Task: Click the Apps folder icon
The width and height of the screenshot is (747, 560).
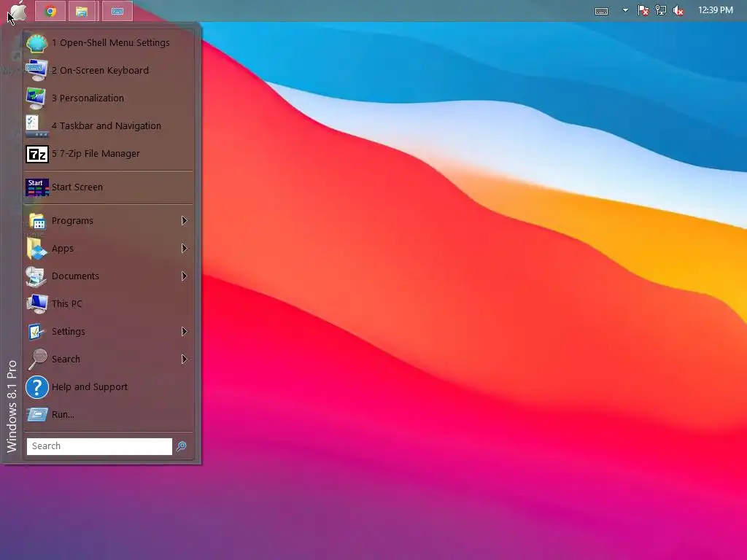Action: point(36,249)
